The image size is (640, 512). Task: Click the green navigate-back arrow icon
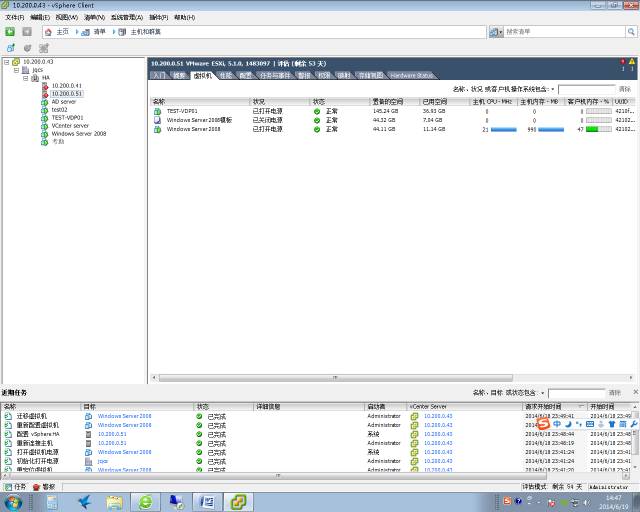click(x=10, y=32)
